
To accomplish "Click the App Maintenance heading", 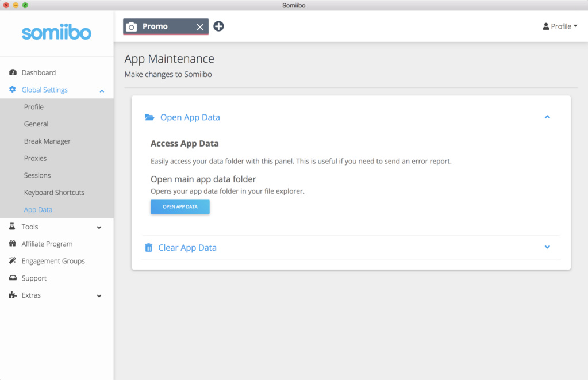I will pos(169,59).
